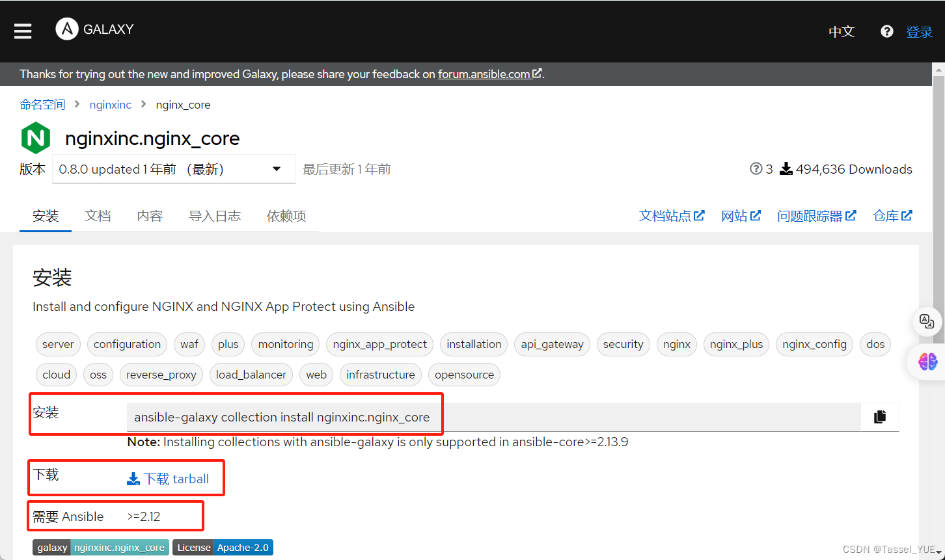The height and width of the screenshot is (560, 945).
Task: Open the help question mark icon
Action: coord(886,31)
